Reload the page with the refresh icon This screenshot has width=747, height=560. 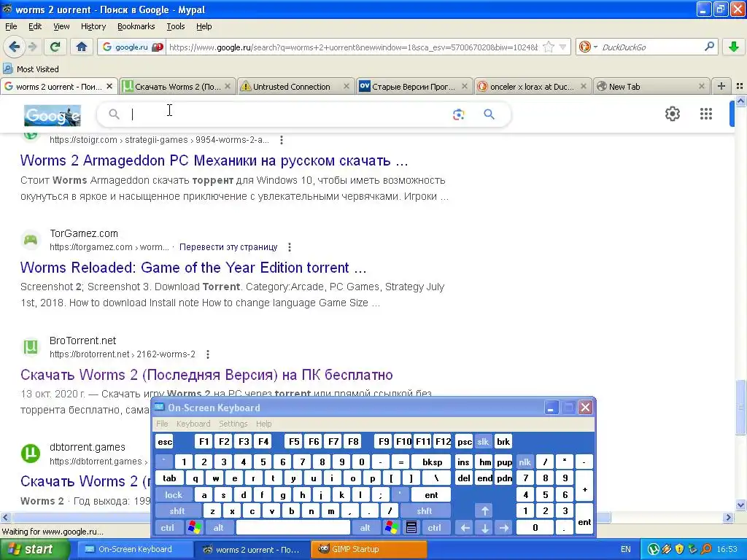click(55, 47)
